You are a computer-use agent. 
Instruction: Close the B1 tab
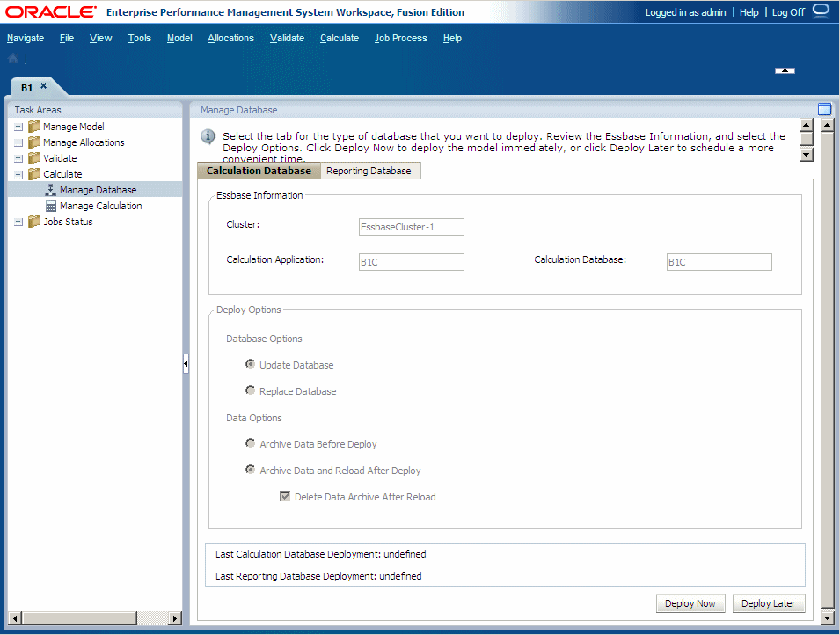click(x=44, y=86)
